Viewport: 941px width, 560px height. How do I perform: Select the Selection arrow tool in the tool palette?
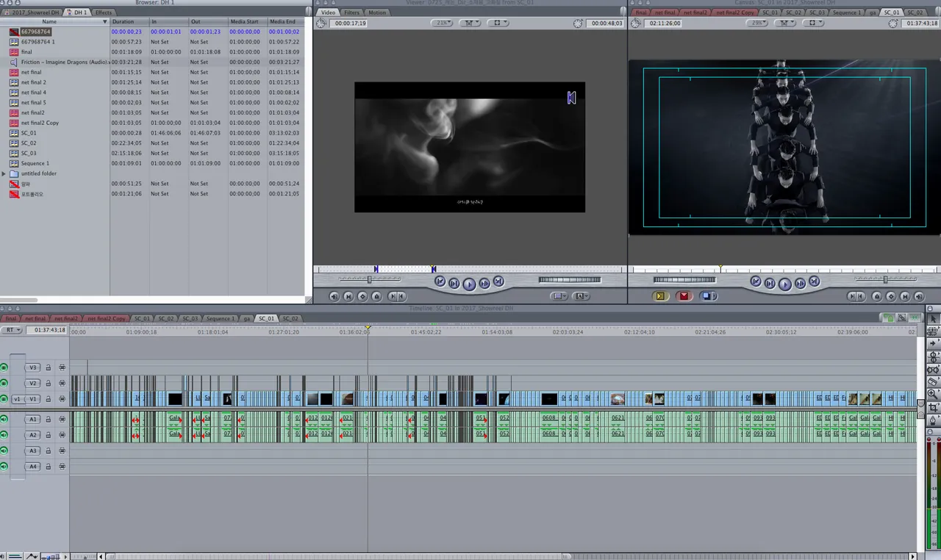pos(934,318)
